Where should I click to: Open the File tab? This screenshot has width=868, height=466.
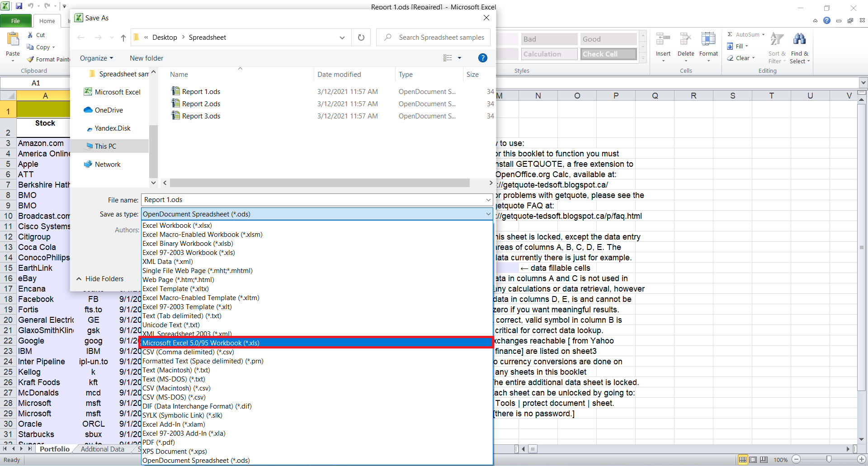(x=16, y=21)
